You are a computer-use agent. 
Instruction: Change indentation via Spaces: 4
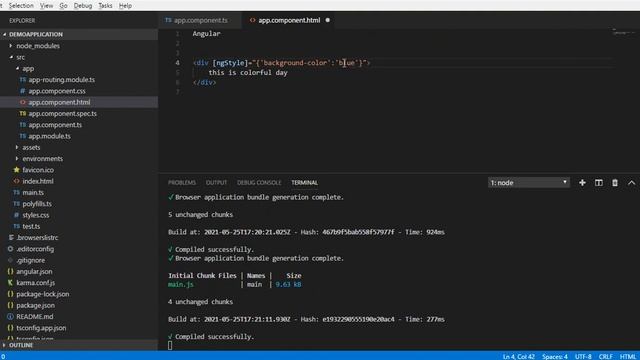[555, 356]
